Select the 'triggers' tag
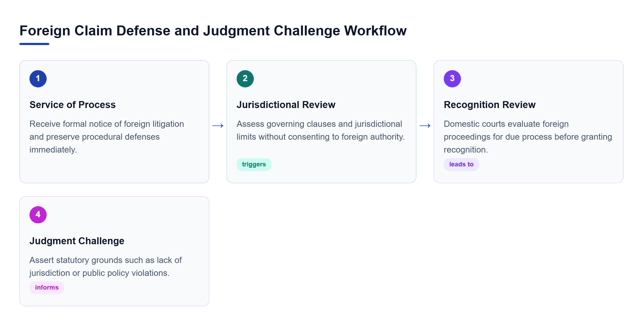Screen dimensions: 644x326 pos(254,164)
